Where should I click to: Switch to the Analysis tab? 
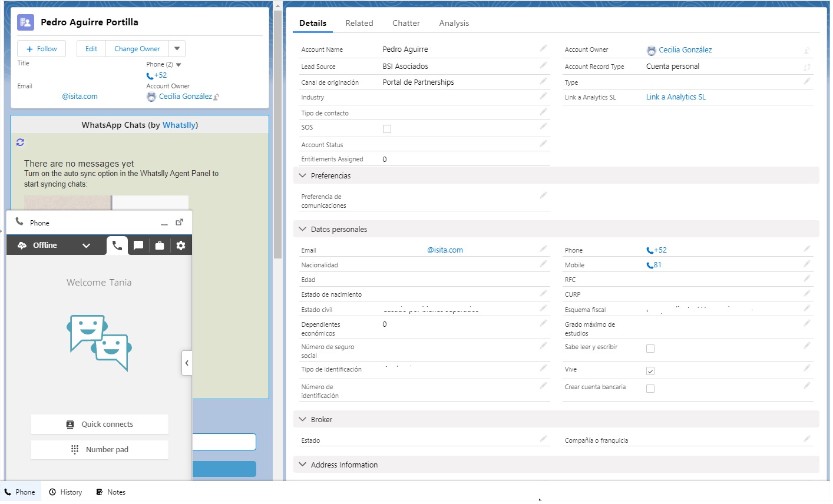coord(454,23)
